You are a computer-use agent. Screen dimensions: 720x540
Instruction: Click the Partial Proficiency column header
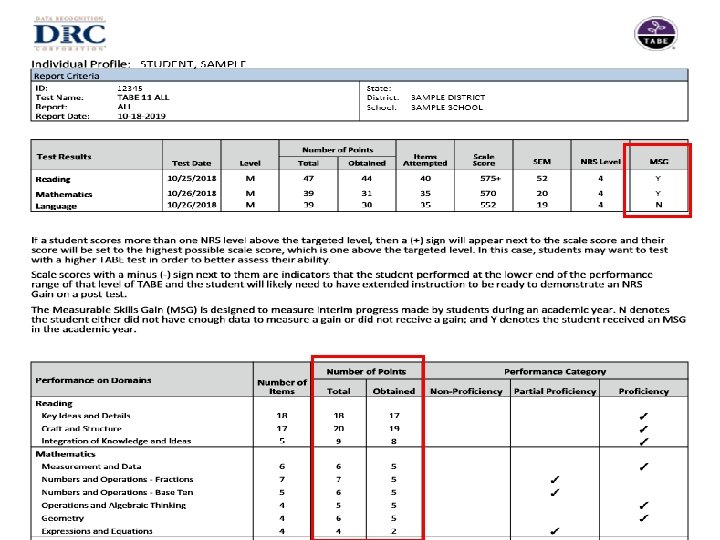pyautogui.click(x=555, y=391)
